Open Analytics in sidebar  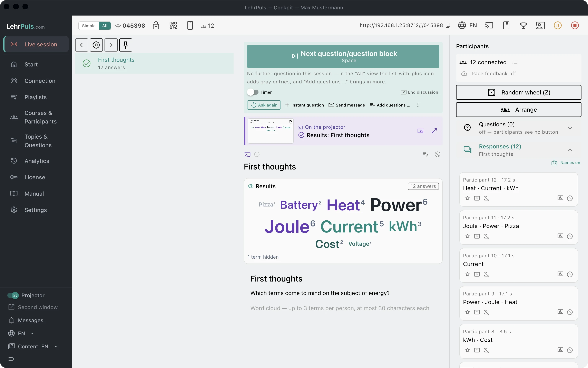(x=36, y=161)
